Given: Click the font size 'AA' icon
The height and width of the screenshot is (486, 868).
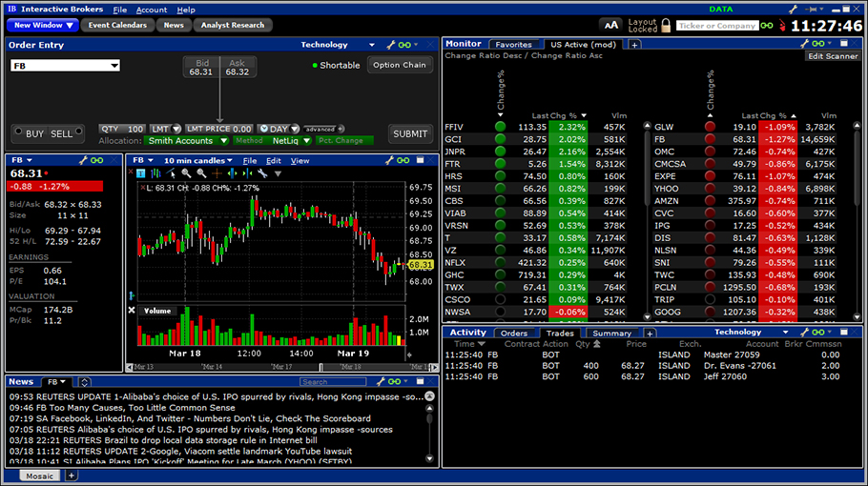Looking at the screenshot, I should click(x=611, y=26).
